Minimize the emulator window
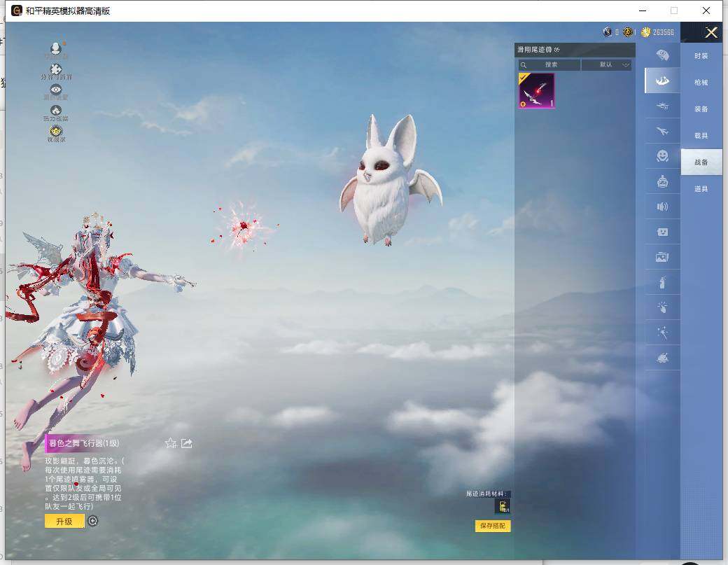 (643, 11)
